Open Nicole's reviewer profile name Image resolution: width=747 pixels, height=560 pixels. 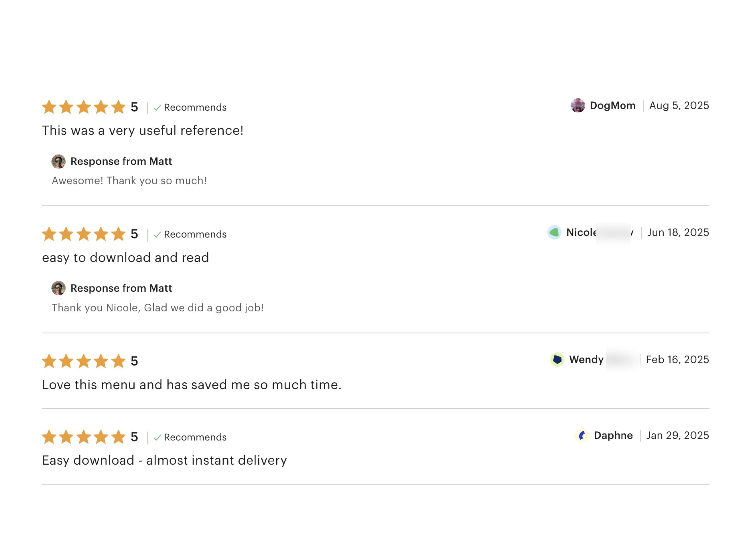(x=581, y=232)
